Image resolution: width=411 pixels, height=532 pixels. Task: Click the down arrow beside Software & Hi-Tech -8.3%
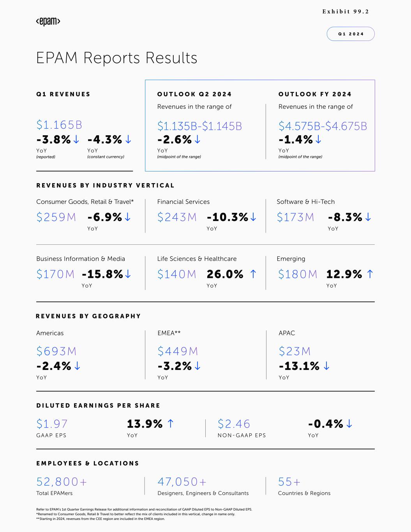[x=368, y=217]
